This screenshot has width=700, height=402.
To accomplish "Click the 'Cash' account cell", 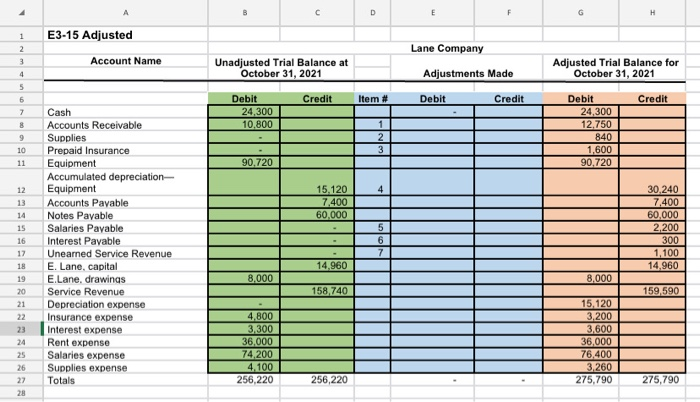I will 125,112.
